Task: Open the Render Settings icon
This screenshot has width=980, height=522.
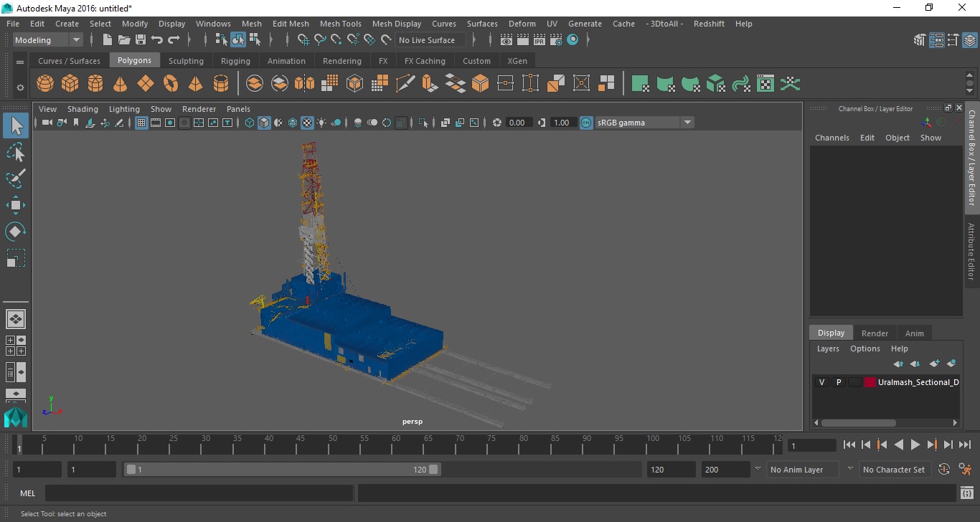Action: coord(556,40)
